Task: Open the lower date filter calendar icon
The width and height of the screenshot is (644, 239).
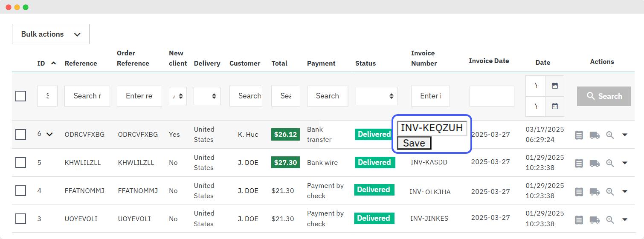Action: pyautogui.click(x=555, y=106)
